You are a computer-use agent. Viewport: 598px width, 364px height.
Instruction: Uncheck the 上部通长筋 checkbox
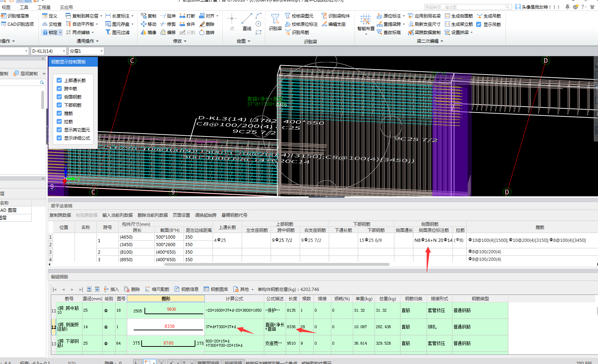(60, 81)
